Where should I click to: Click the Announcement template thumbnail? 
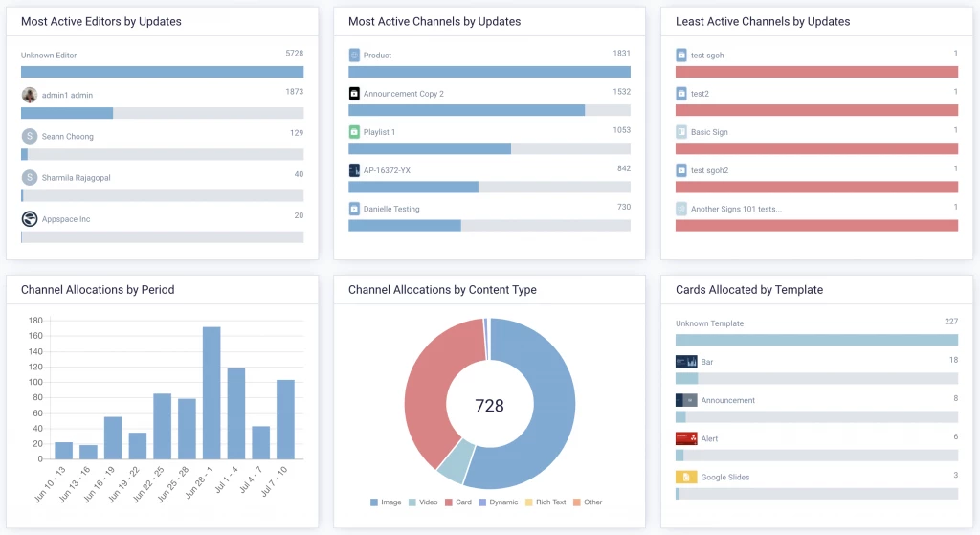click(x=686, y=400)
